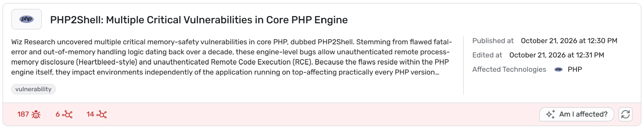The height and width of the screenshot is (129, 644).
Task: Click the graph icon beside 14
Action: (102, 114)
